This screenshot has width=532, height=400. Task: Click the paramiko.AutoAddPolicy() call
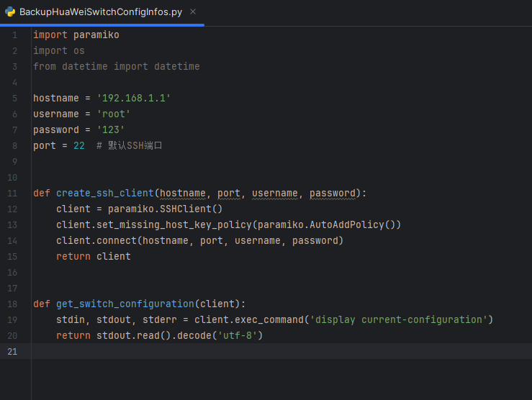pyautogui.click(x=326, y=224)
